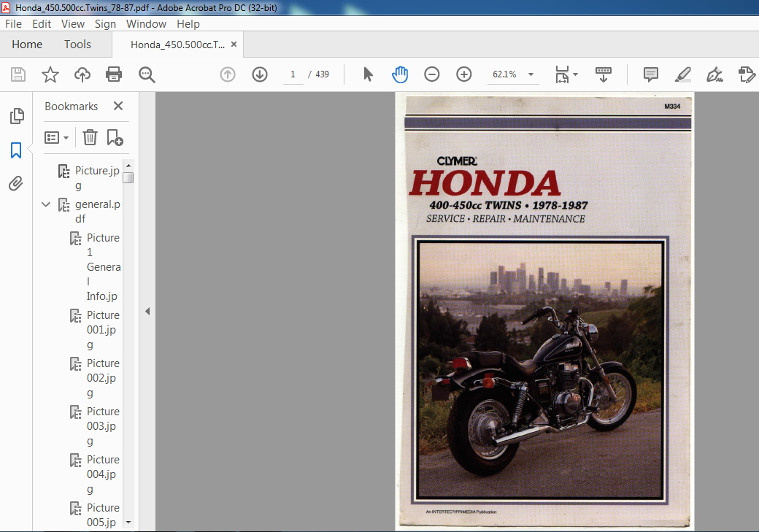Add a new bookmark icon
Image resolution: width=759 pixels, height=532 pixels.
[x=115, y=137]
